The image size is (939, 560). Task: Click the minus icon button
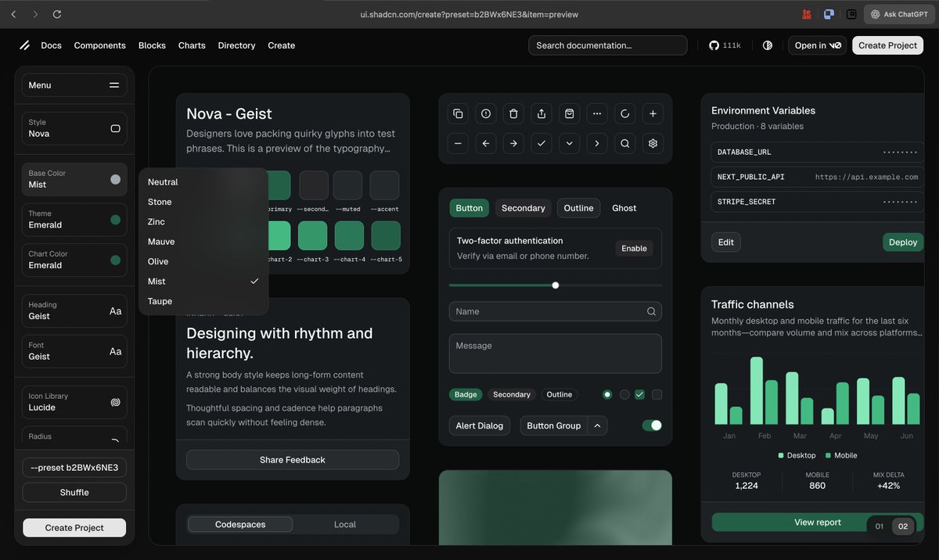[x=458, y=143]
